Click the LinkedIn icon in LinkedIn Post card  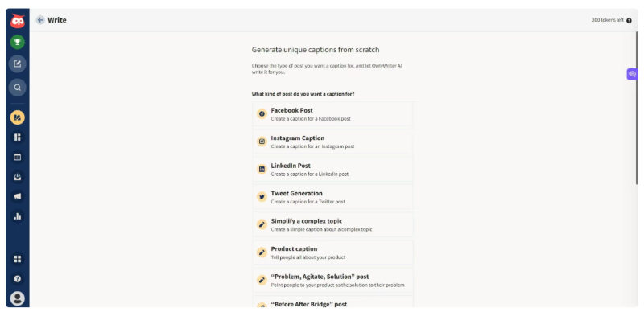click(x=262, y=169)
